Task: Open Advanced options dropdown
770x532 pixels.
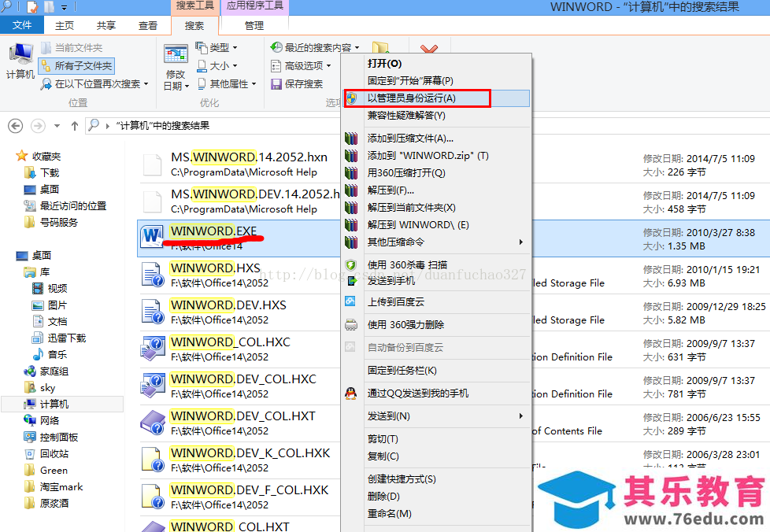Action: [x=301, y=66]
